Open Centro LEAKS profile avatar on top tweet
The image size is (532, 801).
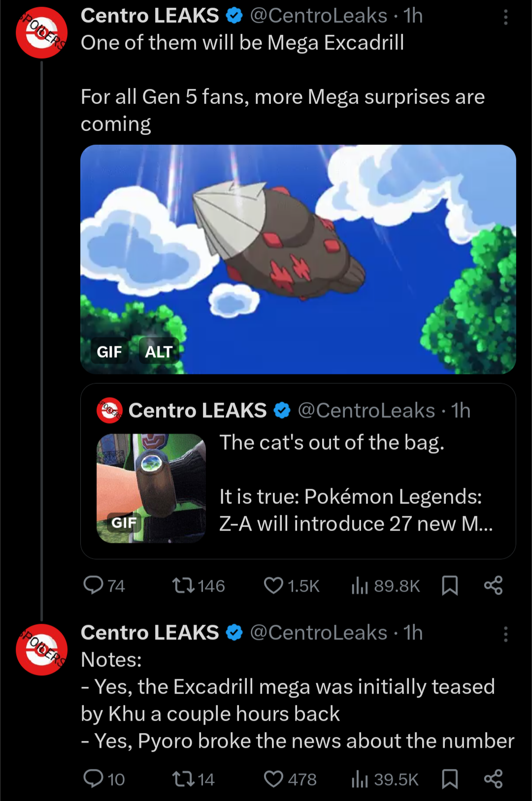[x=42, y=33]
